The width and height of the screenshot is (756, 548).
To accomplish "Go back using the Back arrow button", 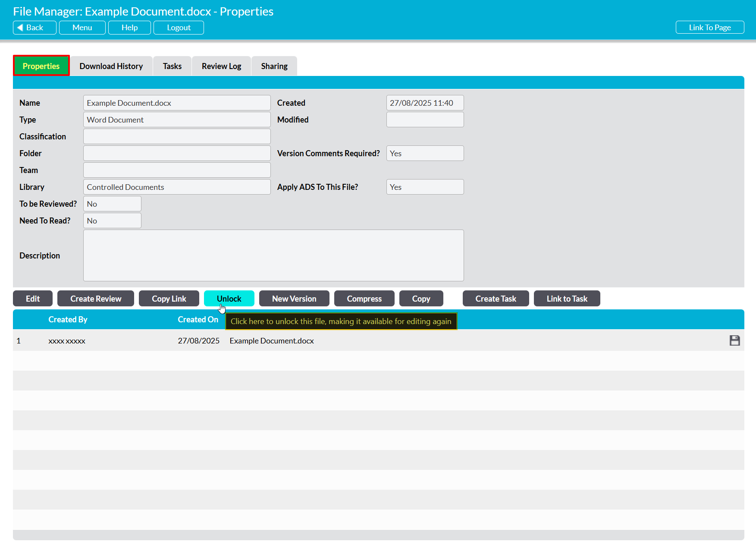I will point(35,28).
